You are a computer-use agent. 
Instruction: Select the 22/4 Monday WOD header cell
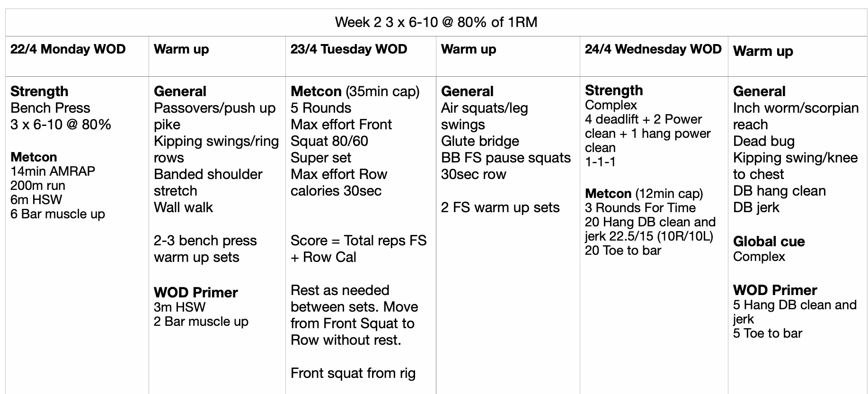pyautogui.click(x=68, y=49)
